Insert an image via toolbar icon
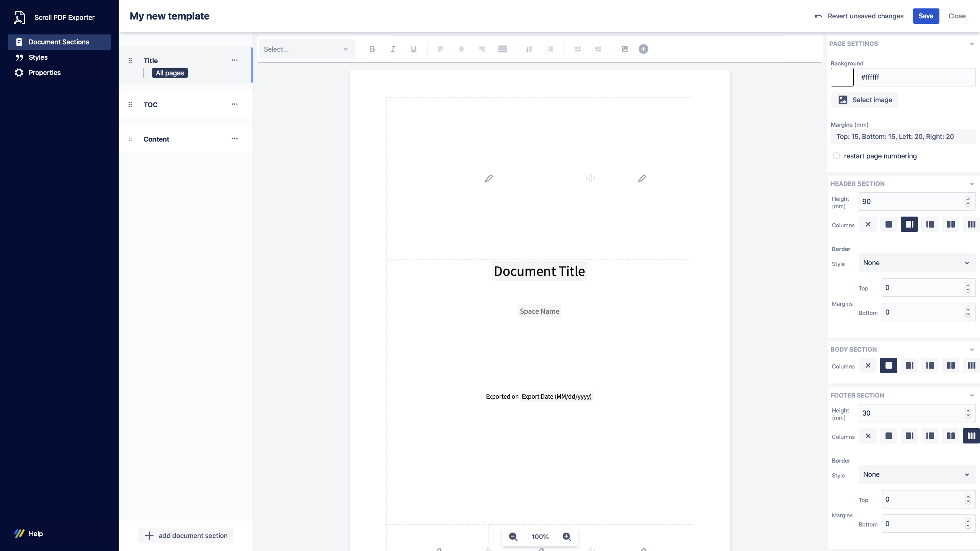The height and width of the screenshot is (551, 980). click(x=625, y=49)
